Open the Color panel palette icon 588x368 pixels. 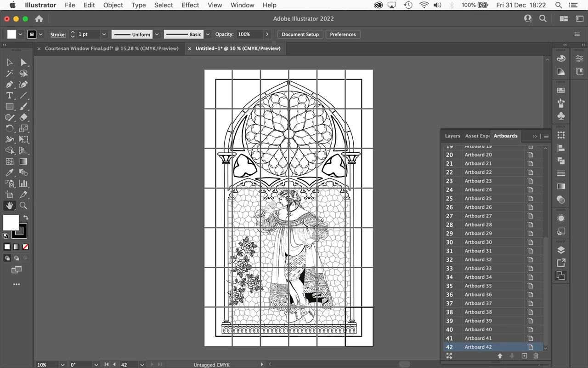click(561, 59)
